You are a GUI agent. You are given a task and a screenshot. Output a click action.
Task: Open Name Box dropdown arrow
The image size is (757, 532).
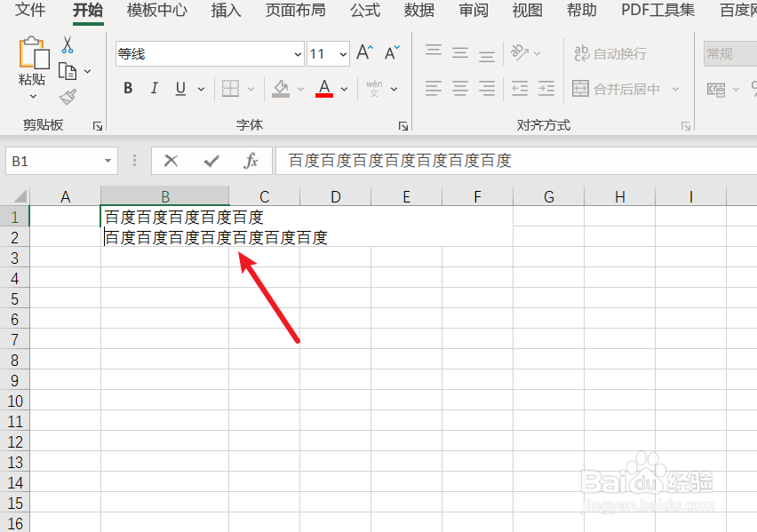tap(108, 161)
